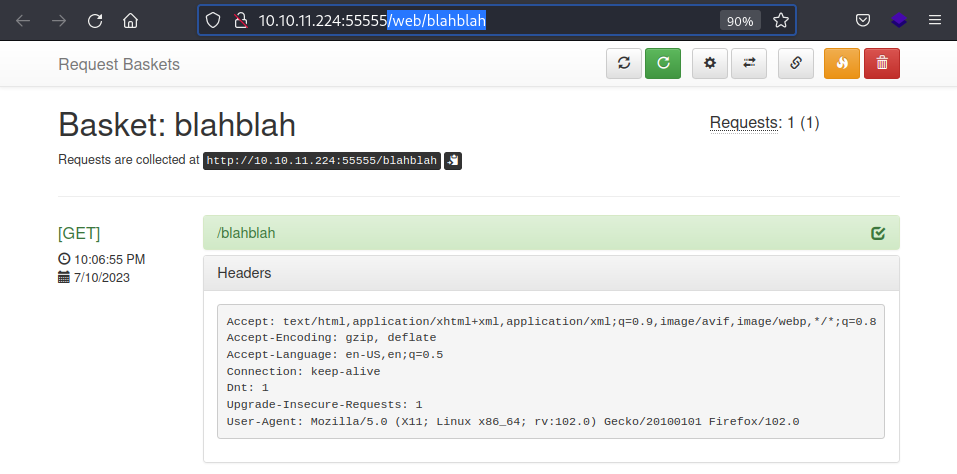Go to browser home page icon
The width and height of the screenshot is (957, 474).
pos(130,21)
